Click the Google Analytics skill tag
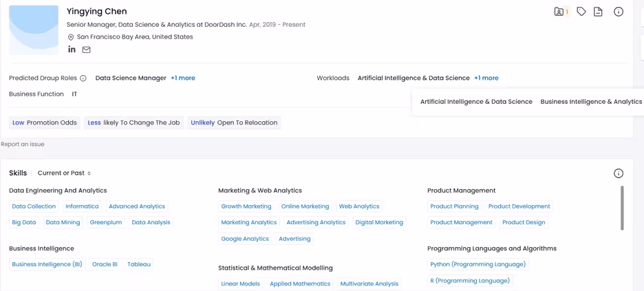This screenshot has height=291, width=644. coord(245,239)
